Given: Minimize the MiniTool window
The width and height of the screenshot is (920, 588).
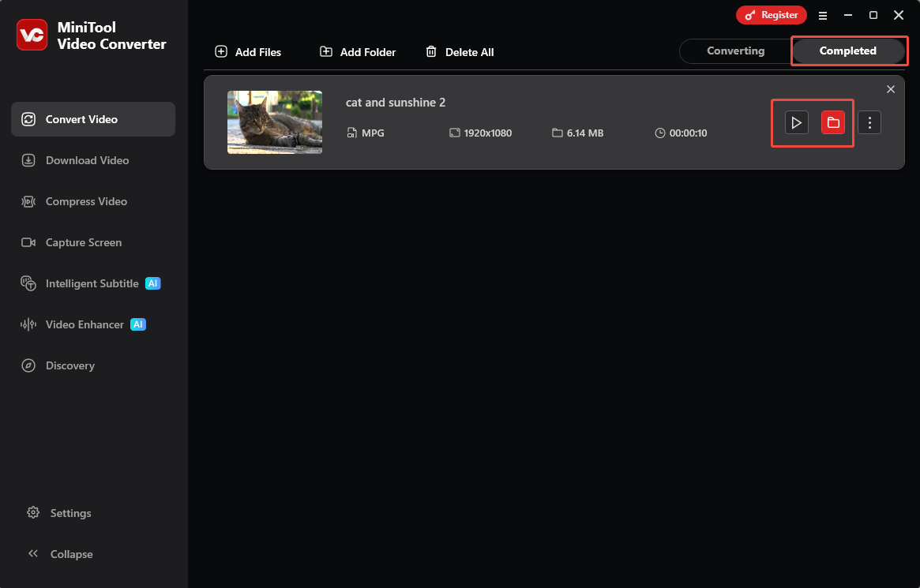Looking at the screenshot, I should (x=848, y=15).
